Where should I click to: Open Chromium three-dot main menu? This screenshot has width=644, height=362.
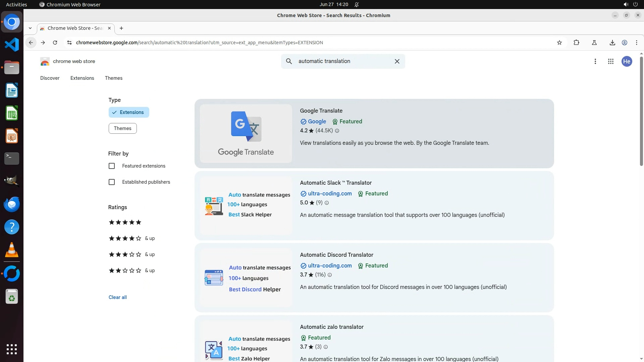tap(636, 43)
